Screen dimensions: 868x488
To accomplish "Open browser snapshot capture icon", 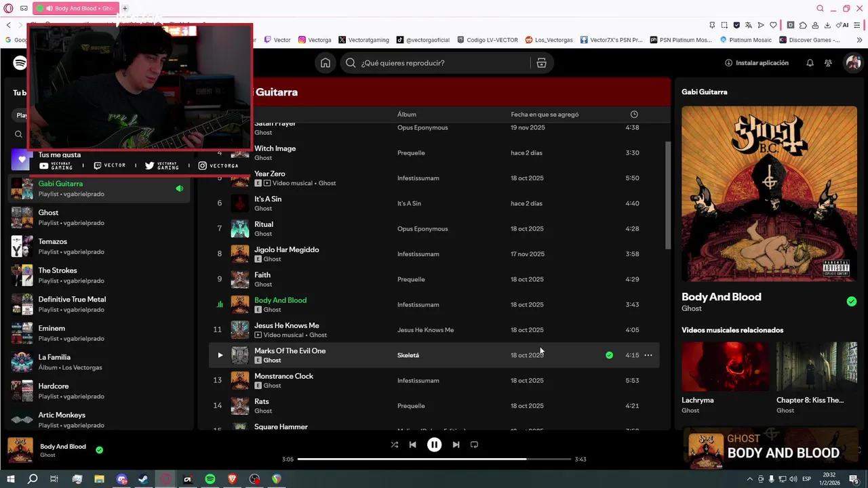I will coord(724,25).
